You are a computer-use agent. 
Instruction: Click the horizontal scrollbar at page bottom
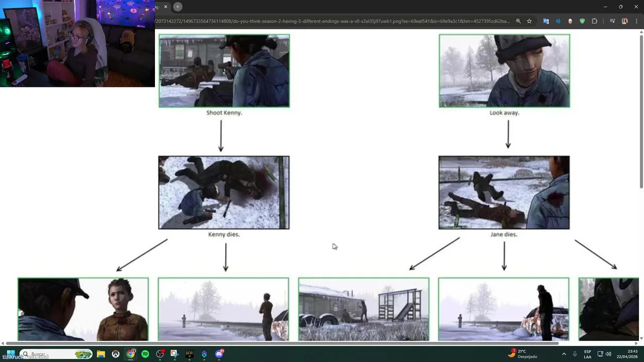pyautogui.click(x=282, y=343)
